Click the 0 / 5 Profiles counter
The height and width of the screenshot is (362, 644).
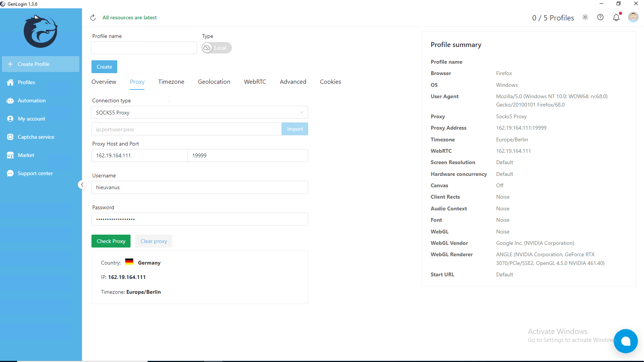(x=553, y=18)
